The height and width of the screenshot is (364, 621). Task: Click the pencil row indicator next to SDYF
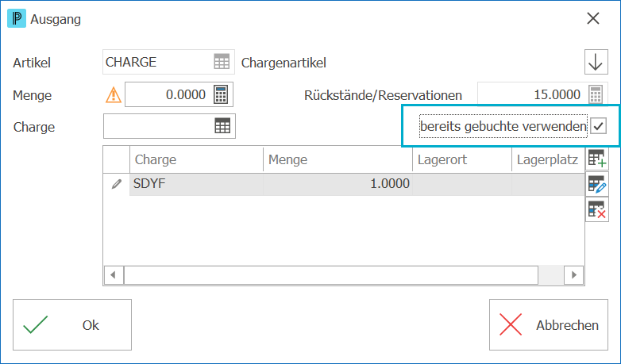[x=117, y=184]
